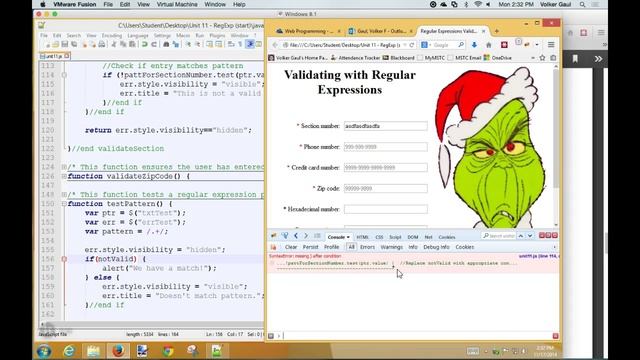Image resolution: width=640 pixels, height=360 pixels.
Task: Click the Firefox reload button in address bar
Action: pos(411,45)
